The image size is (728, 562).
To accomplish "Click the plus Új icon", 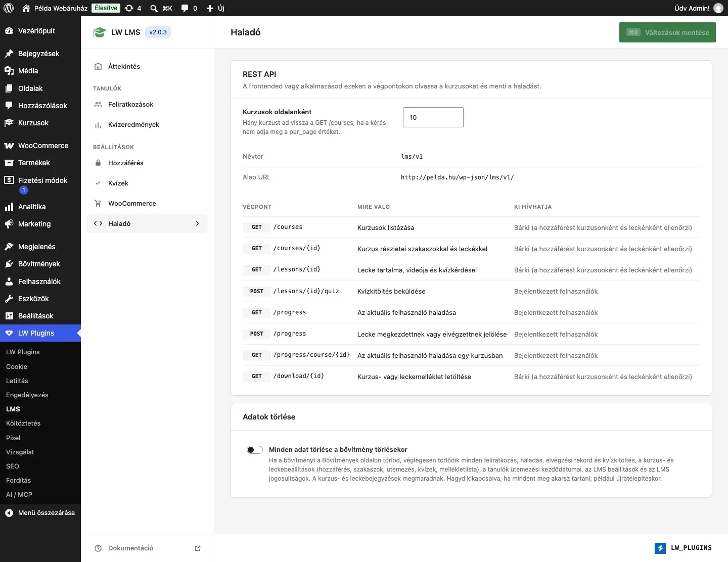I will [x=210, y=8].
